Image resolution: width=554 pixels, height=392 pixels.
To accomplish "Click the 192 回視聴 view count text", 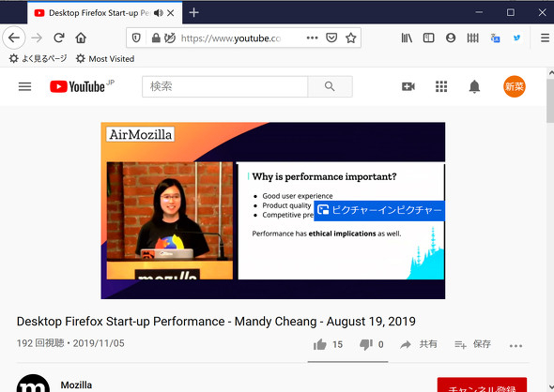I will [x=40, y=343].
